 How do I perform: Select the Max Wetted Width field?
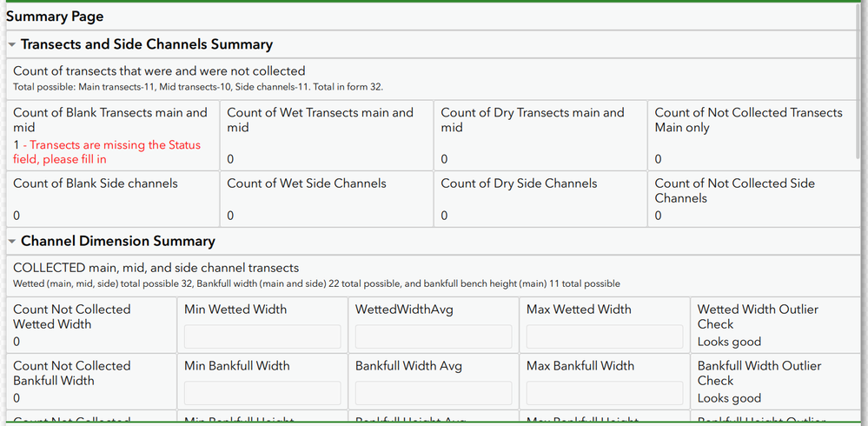click(605, 336)
